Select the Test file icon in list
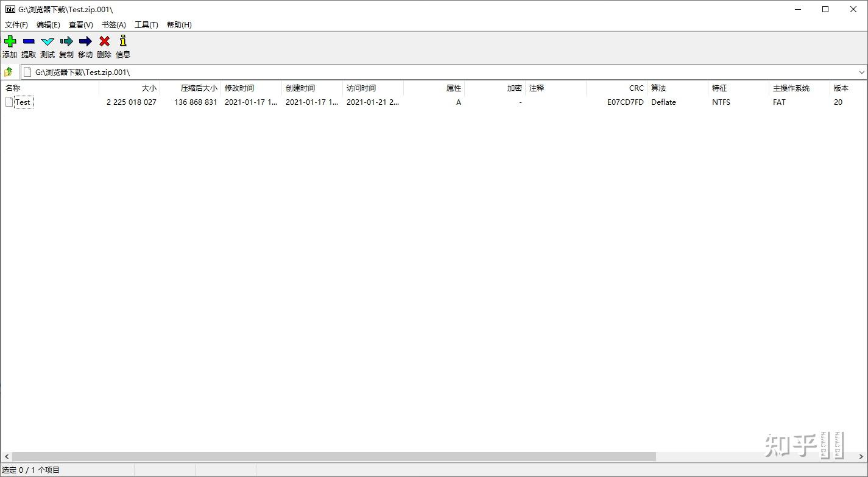This screenshot has height=477, width=868. (9, 102)
